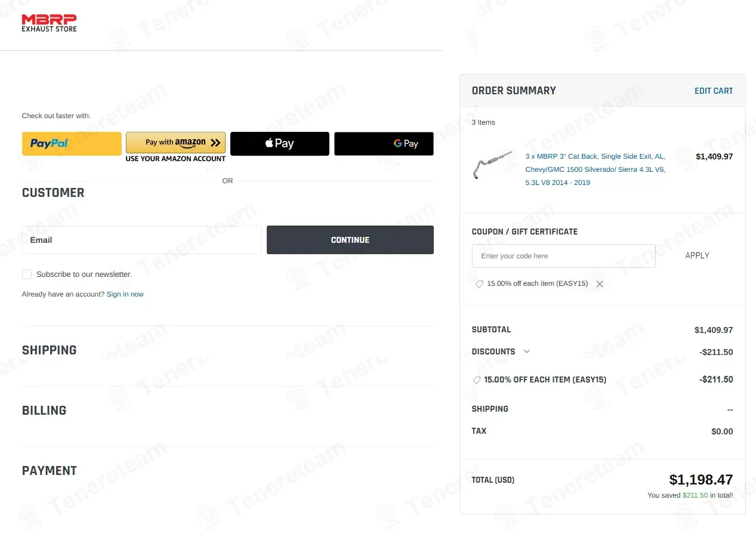Screen dimensions: 756x540
Task: Click the exhaust product thumbnail image
Action: click(x=493, y=165)
